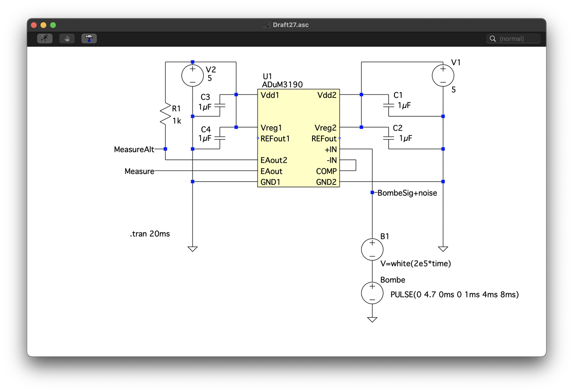573x392 pixels.
Task: Click the REFout1 pin label
Action: 275,139
